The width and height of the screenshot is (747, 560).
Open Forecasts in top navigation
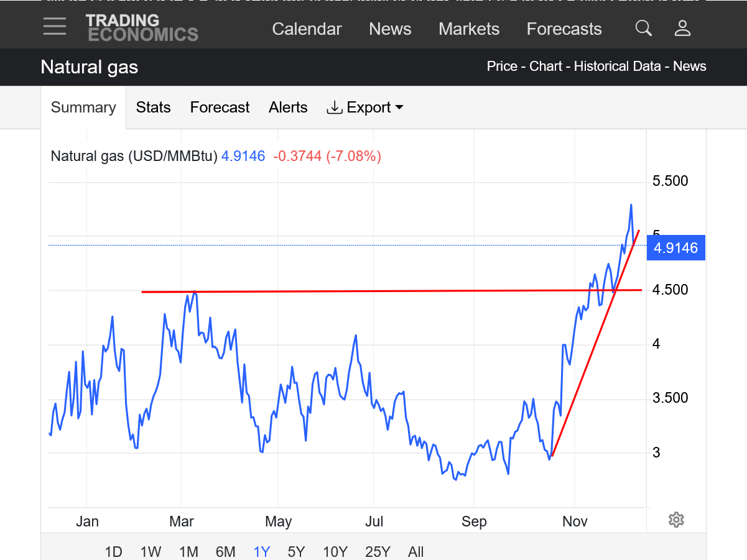tap(564, 29)
